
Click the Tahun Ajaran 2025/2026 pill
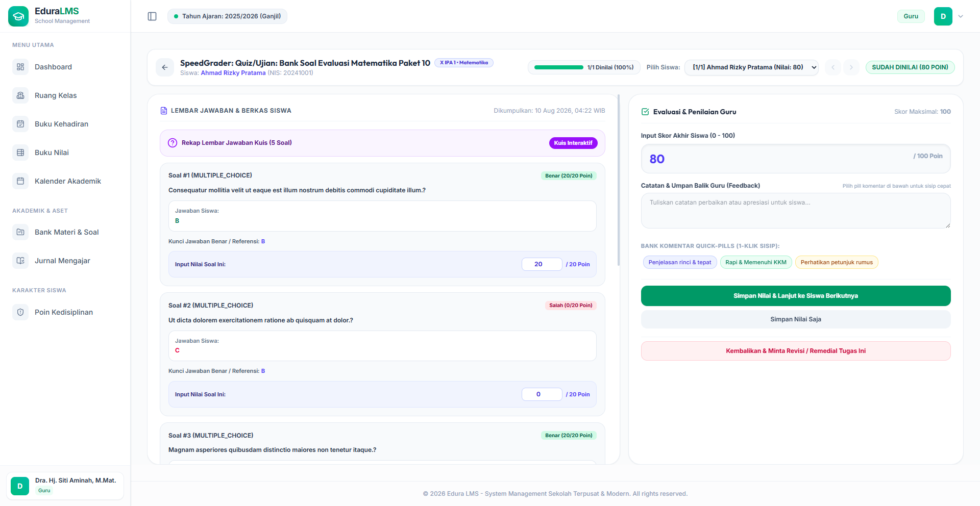[x=227, y=16]
